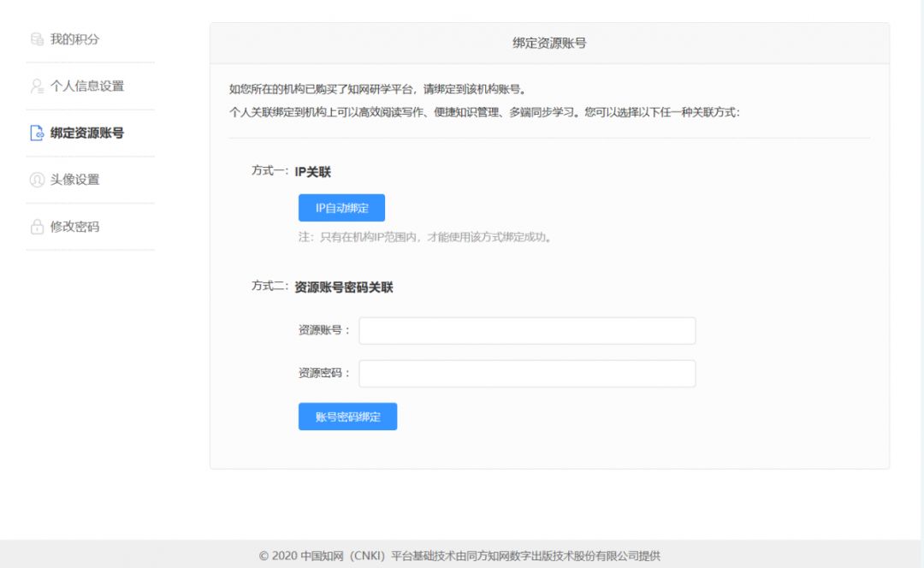
Task: Click the padlock icon beside 修改密码
Action: click(37, 227)
